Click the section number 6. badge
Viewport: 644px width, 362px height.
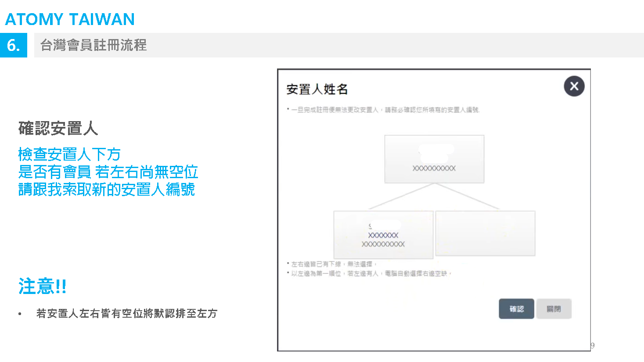pos(14,45)
